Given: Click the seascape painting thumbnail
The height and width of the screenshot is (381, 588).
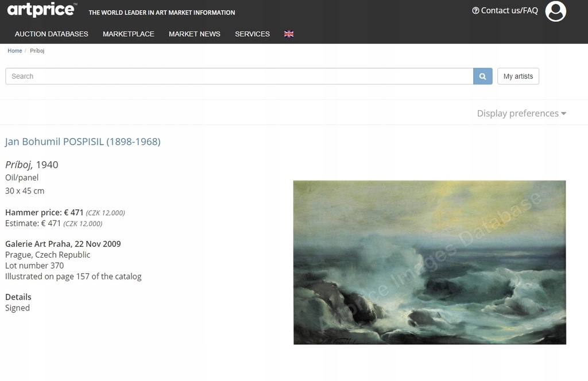Looking at the screenshot, I should (430, 262).
